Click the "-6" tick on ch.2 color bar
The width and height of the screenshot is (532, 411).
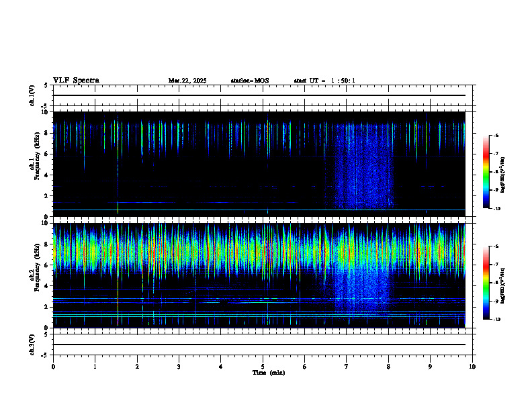point(495,246)
